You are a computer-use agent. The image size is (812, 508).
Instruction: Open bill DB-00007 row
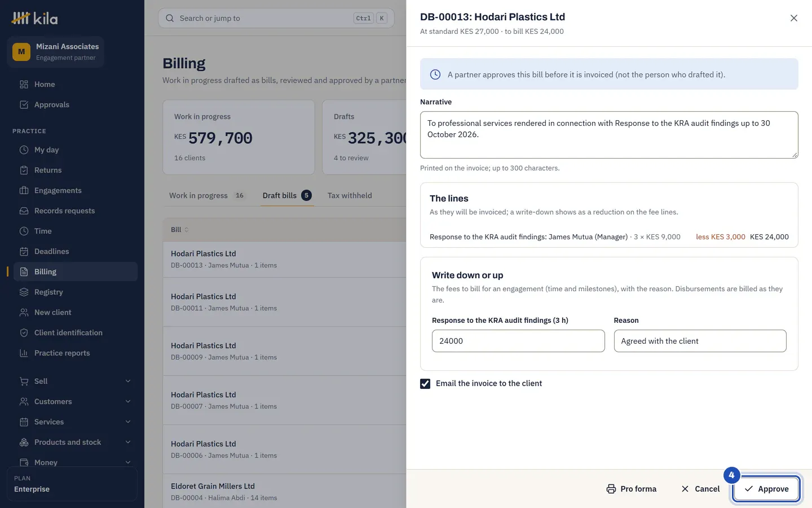pos(285,400)
